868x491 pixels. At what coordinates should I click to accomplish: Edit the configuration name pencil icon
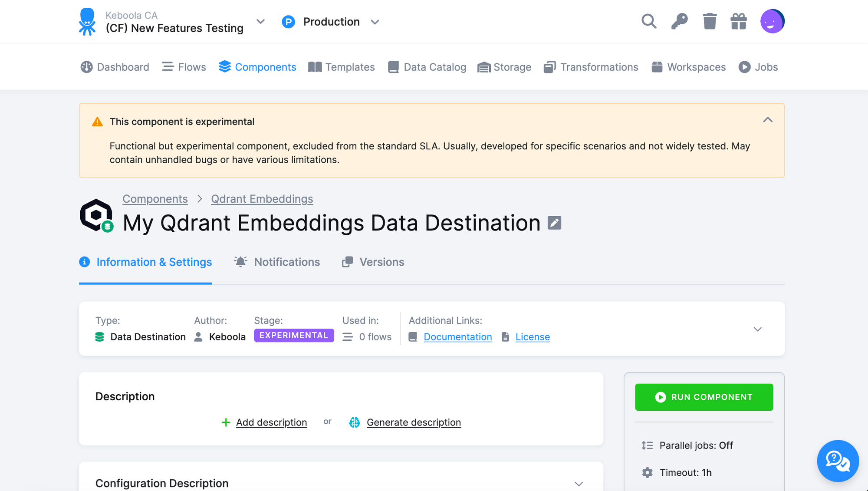coord(554,223)
